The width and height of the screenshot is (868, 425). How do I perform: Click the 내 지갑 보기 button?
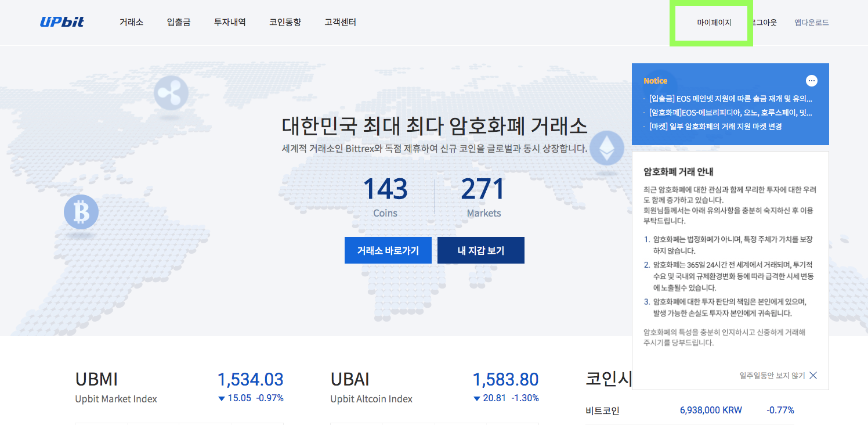(x=481, y=250)
